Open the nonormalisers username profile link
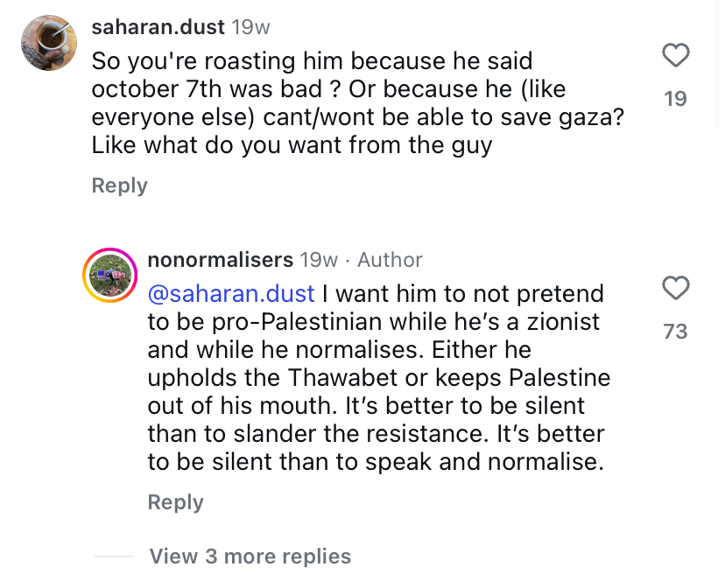 pyautogui.click(x=220, y=260)
